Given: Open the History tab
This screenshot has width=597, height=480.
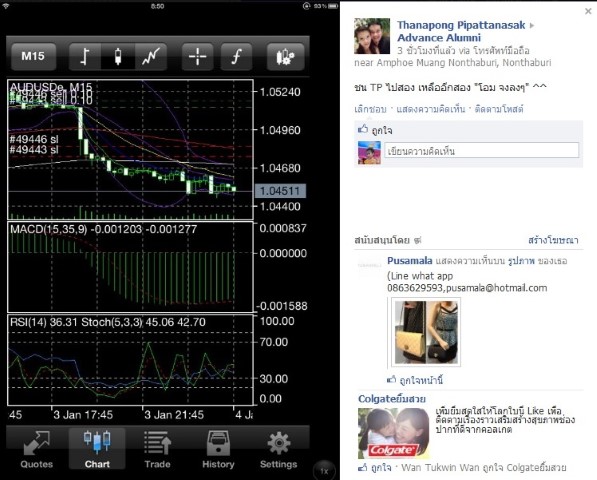Looking at the screenshot, I should 218,449.
